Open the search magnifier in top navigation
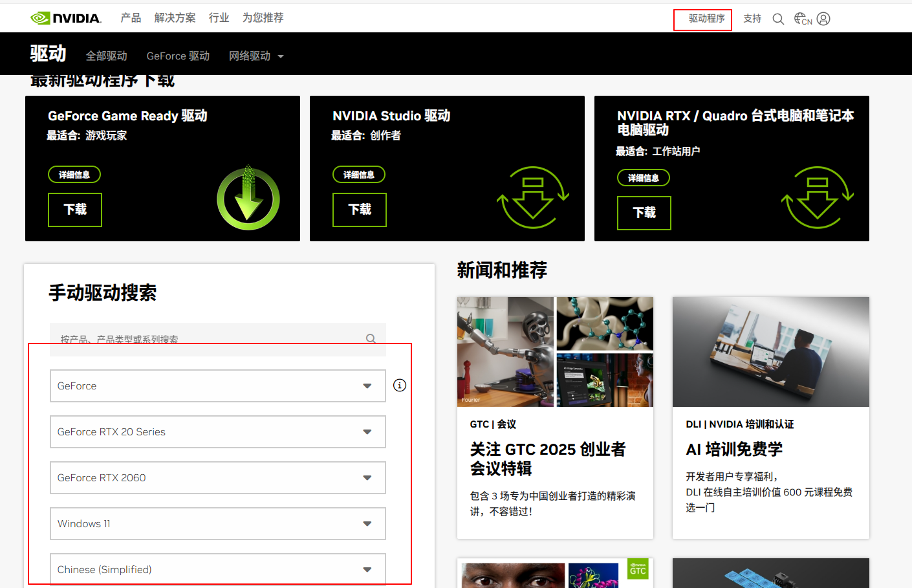The height and width of the screenshot is (588, 912). coord(778,19)
